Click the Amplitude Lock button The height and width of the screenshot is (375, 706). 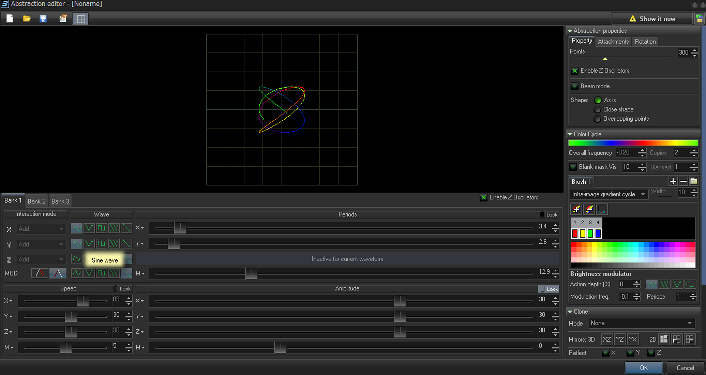(548, 289)
